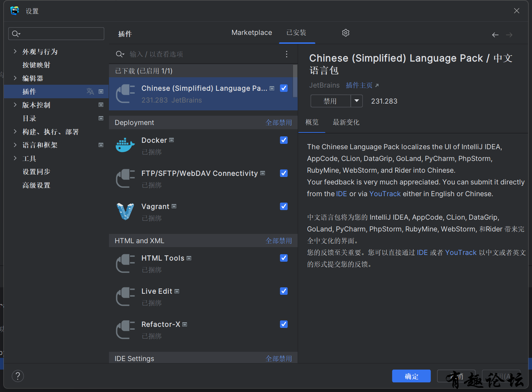The width and height of the screenshot is (532, 392).
Task: Switch to the 已安装 tab
Action: [x=296, y=32]
